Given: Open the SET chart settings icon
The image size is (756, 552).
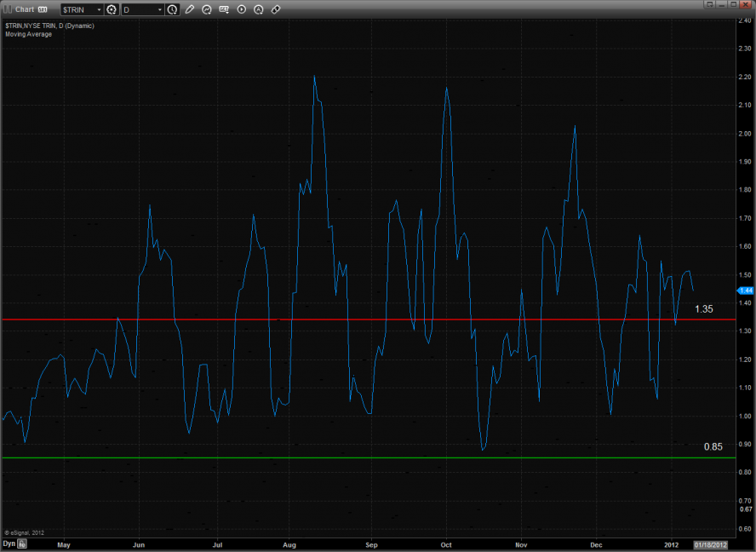Looking at the screenshot, I should pos(224,9).
